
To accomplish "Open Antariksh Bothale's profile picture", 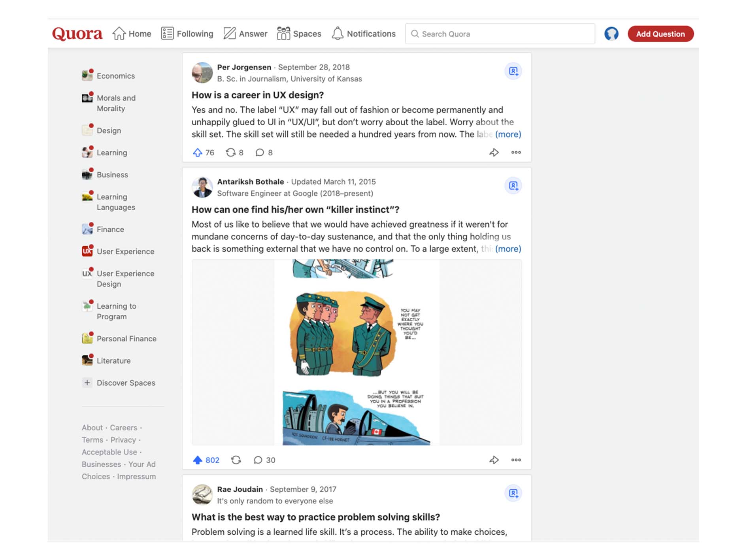I will pyautogui.click(x=202, y=187).
